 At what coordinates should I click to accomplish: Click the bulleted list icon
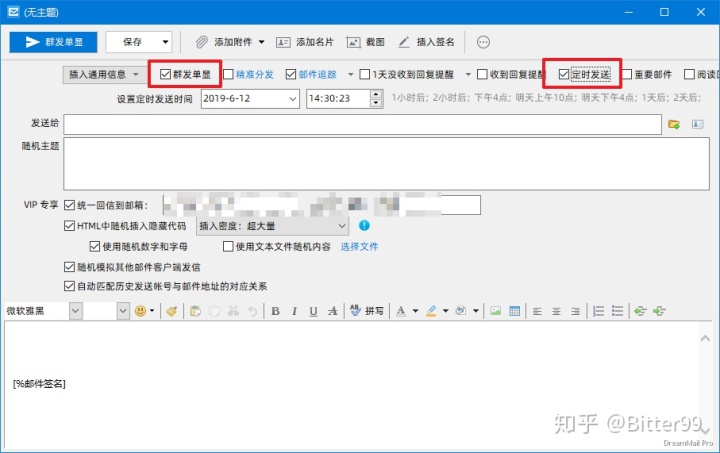(618, 311)
